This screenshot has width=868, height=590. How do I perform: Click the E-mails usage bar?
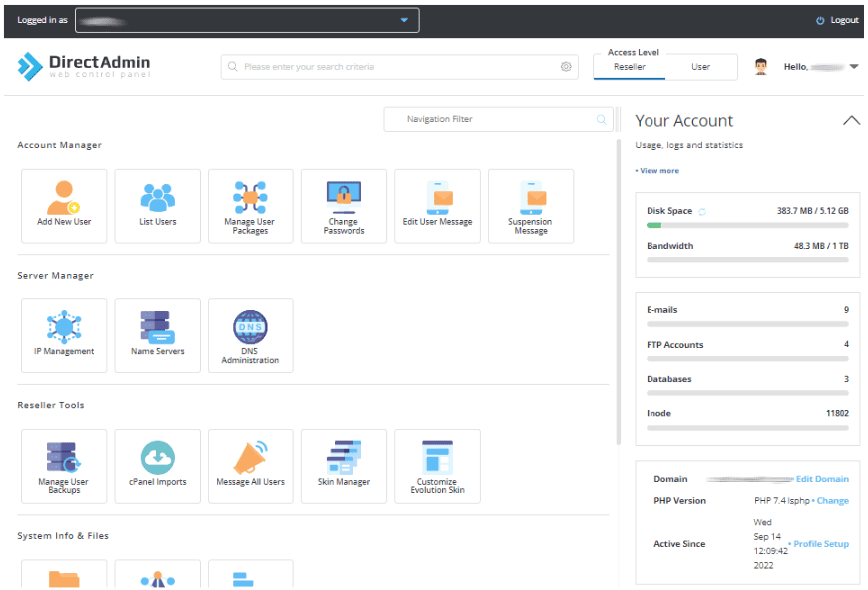point(747,324)
